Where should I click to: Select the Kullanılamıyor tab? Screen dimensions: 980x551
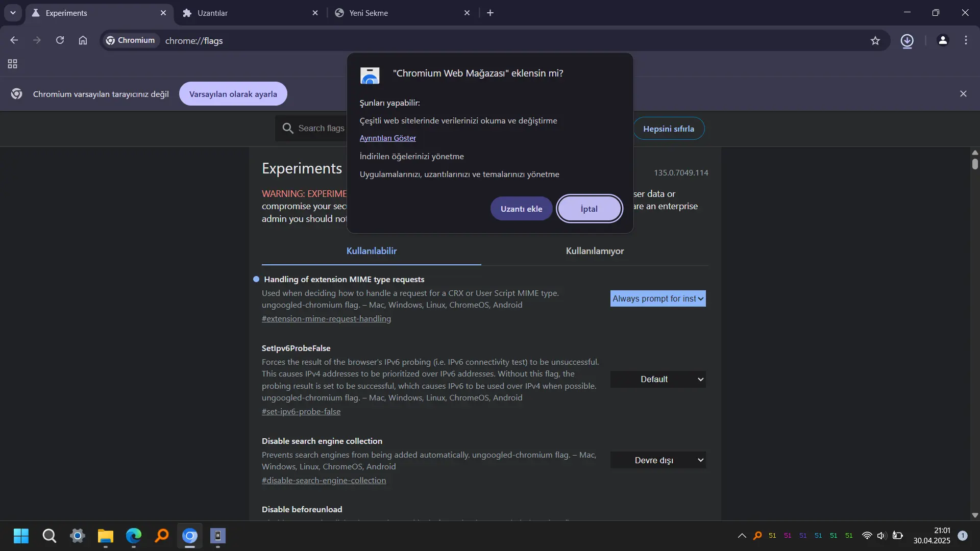click(595, 251)
